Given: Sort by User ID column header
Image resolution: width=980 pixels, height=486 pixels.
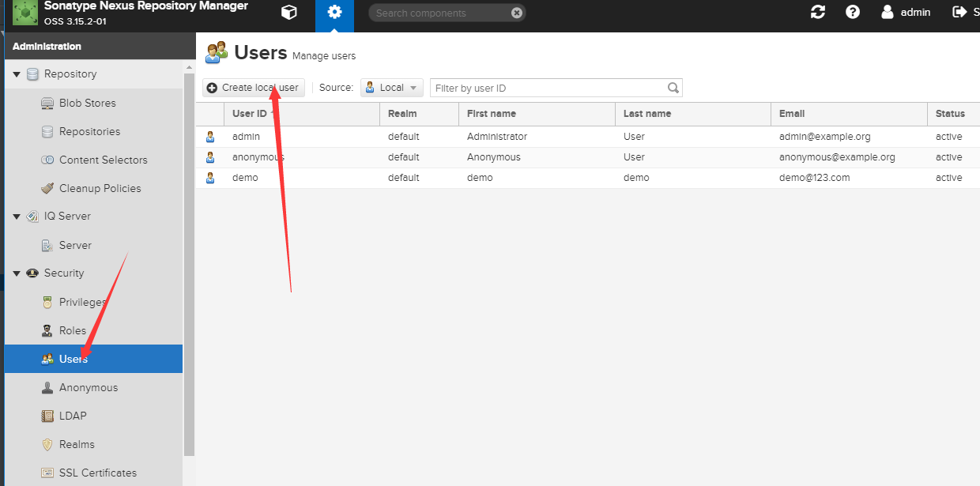Looking at the screenshot, I should pyautogui.click(x=303, y=114).
